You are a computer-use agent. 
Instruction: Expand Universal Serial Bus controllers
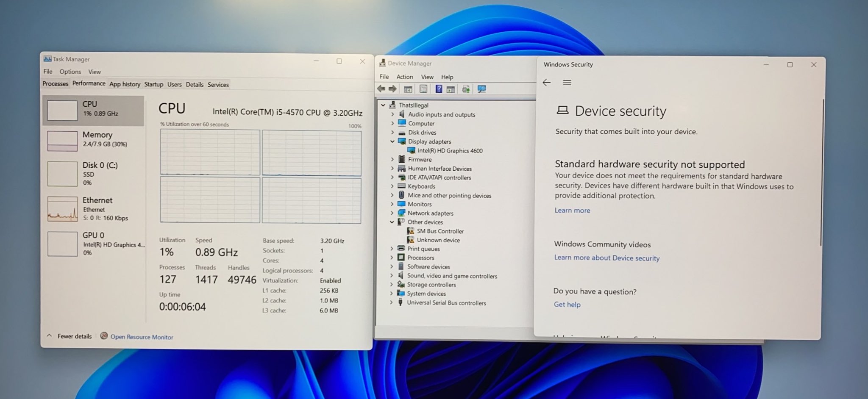click(x=392, y=303)
